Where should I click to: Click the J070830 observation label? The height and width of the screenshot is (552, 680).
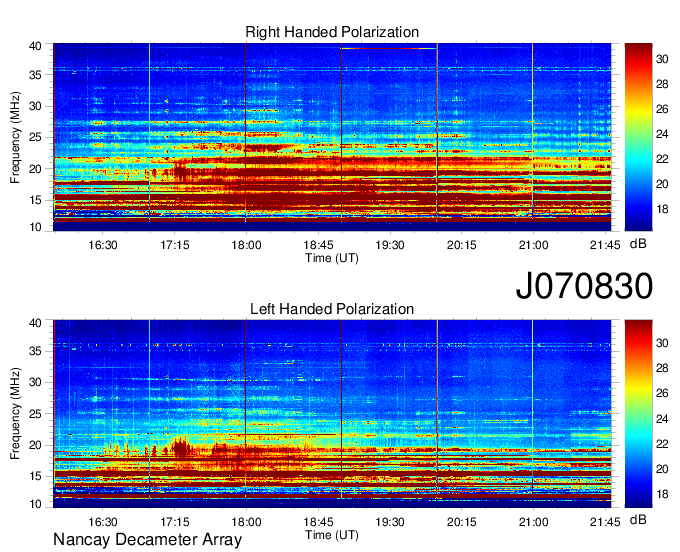pyautogui.click(x=584, y=286)
